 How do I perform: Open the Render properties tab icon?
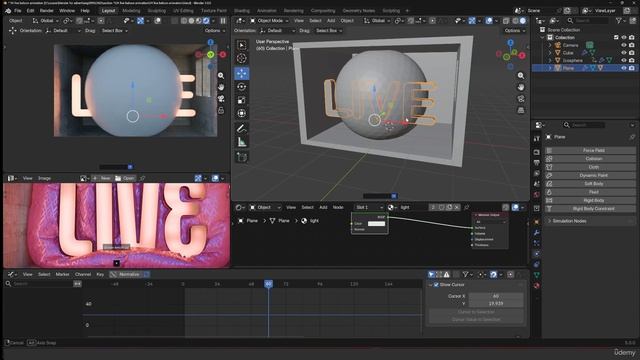tap(536, 152)
